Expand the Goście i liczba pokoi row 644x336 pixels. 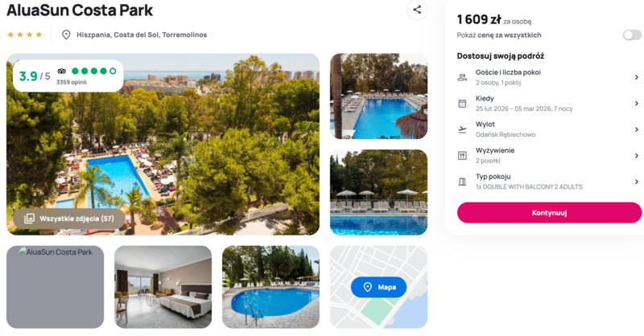pyautogui.click(x=549, y=77)
